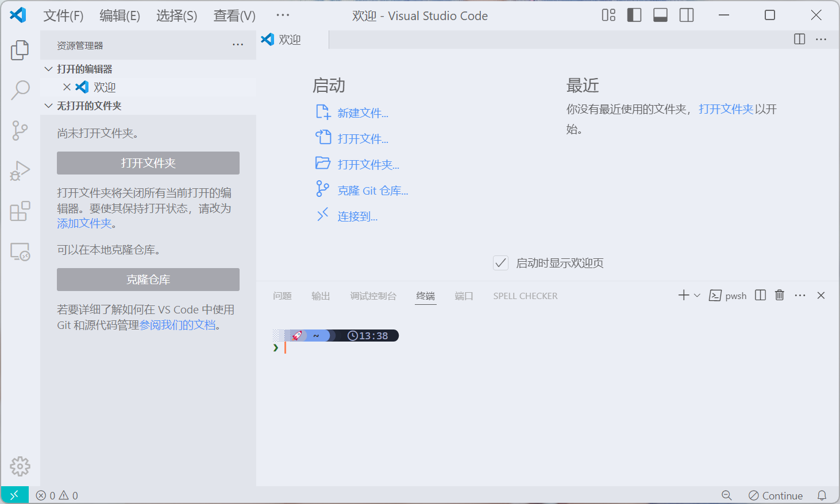This screenshot has width=840, height=504.
Task: Switch to the 输出 panel tab
Action: (x=321, y=296)
